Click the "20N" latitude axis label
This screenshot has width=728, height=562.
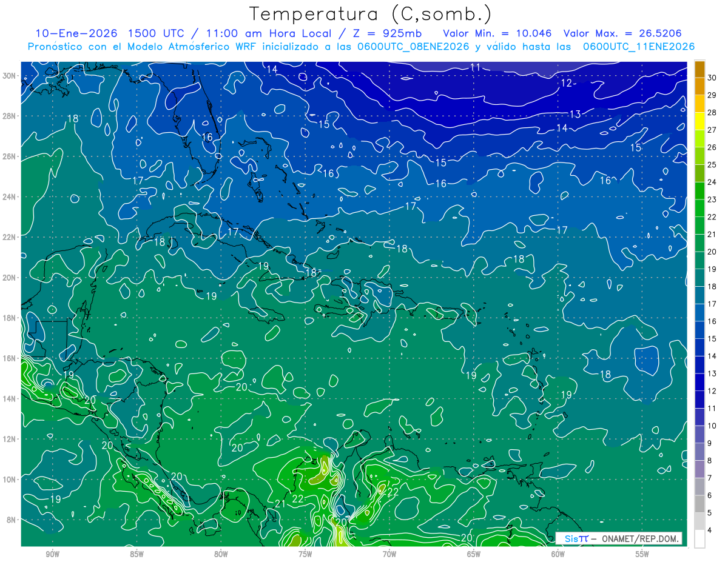(10, 278)
